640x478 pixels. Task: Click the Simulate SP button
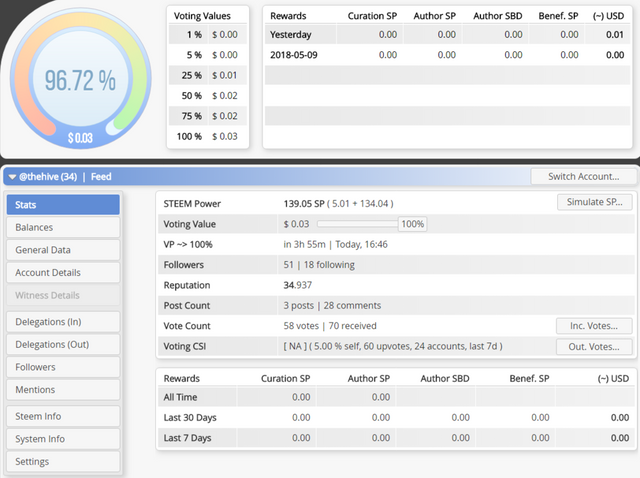pyautogui.click(x=595, y=202)
